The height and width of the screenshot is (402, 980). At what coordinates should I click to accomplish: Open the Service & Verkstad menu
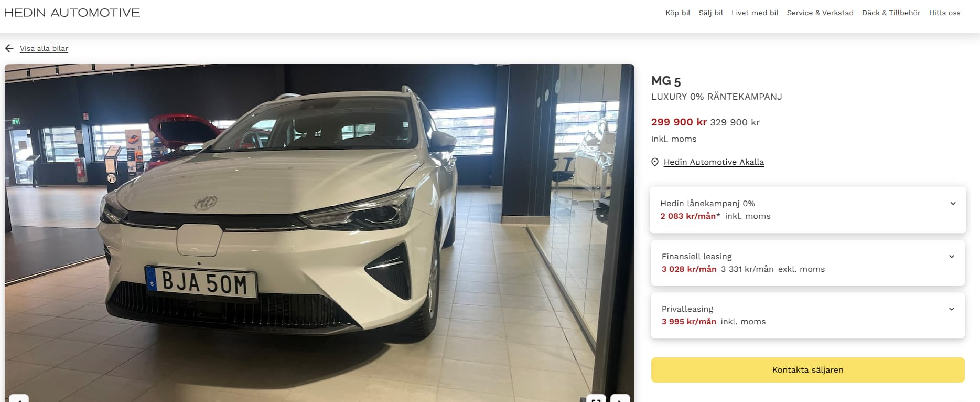(x=820, y=13)
